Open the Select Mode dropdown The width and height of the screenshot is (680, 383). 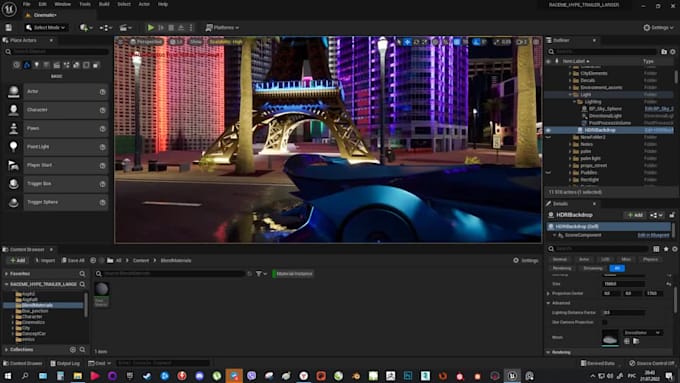(x=46, y=27)
